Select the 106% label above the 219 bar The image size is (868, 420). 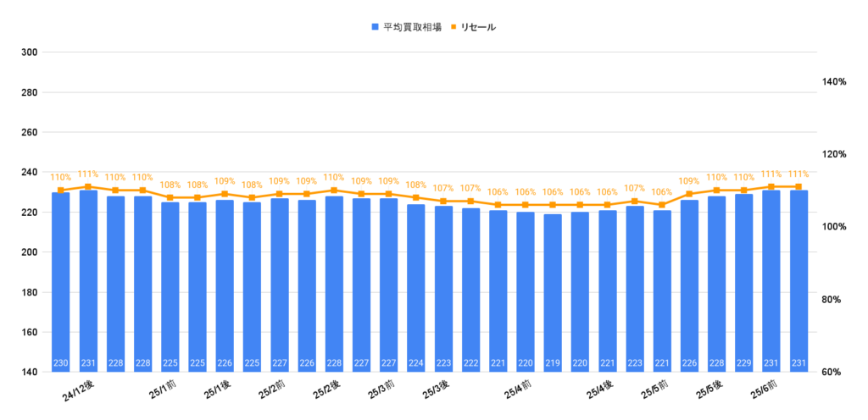[553, 191]
